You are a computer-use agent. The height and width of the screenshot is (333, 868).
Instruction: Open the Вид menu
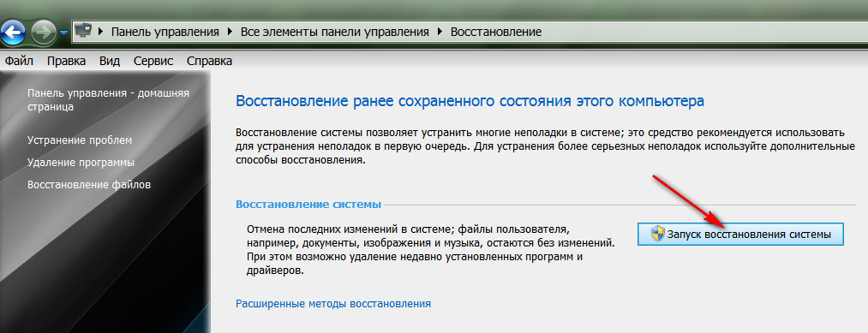(110, 61)
